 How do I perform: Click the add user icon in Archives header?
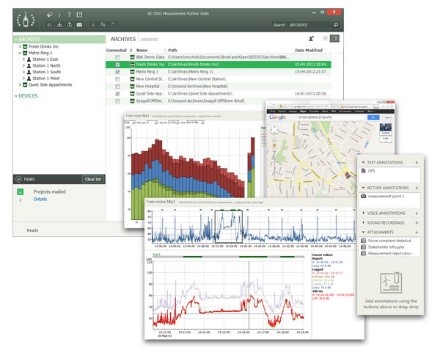coord(311,39)
